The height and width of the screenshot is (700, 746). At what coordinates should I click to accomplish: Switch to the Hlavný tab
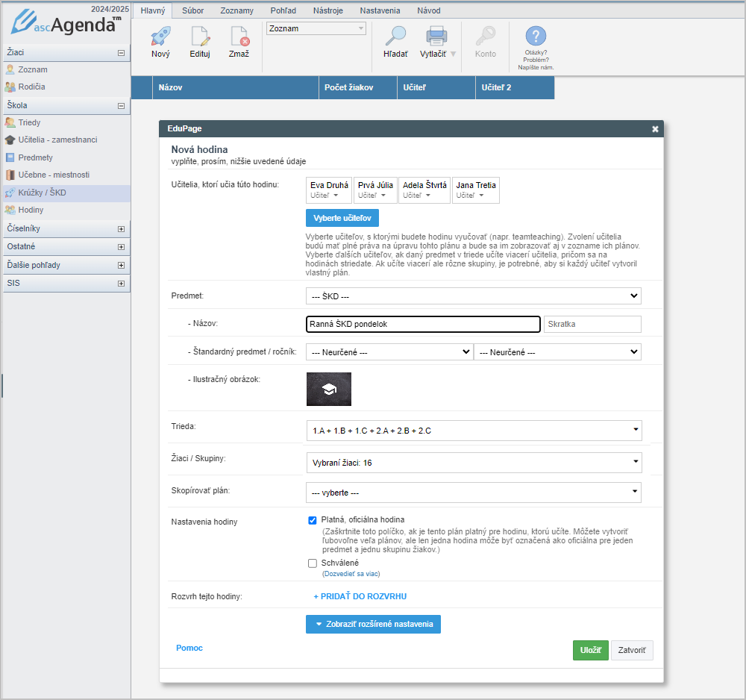tap(153, 10)
